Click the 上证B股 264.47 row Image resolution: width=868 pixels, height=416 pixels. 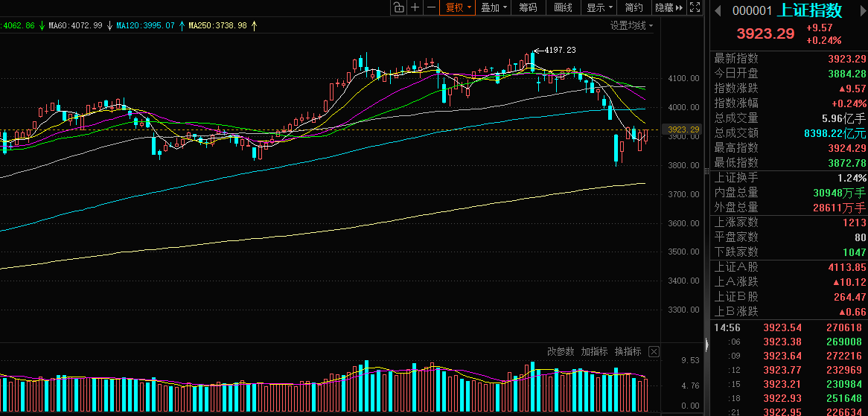(789, 297)
